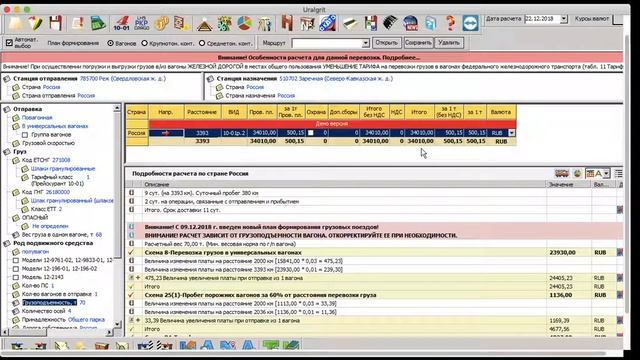Select the Вагонов radio button

tap(110, 43)
